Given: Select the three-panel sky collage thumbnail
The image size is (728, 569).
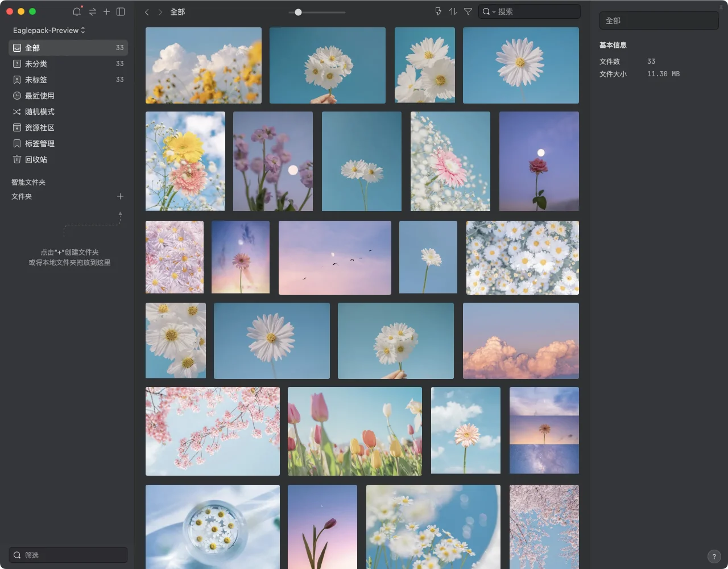Looking at the screenshot, I should pyautogui.click(x=544, y=430).
